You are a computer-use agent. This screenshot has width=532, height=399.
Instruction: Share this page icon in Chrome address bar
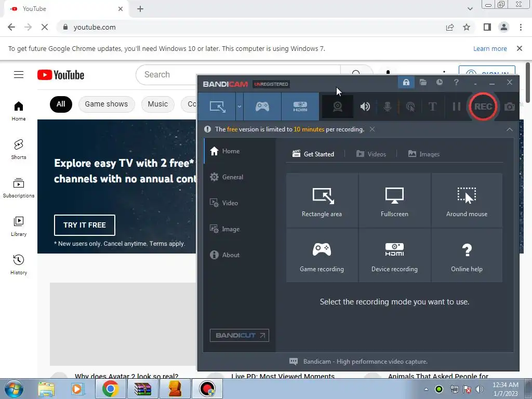coord(450,27)
